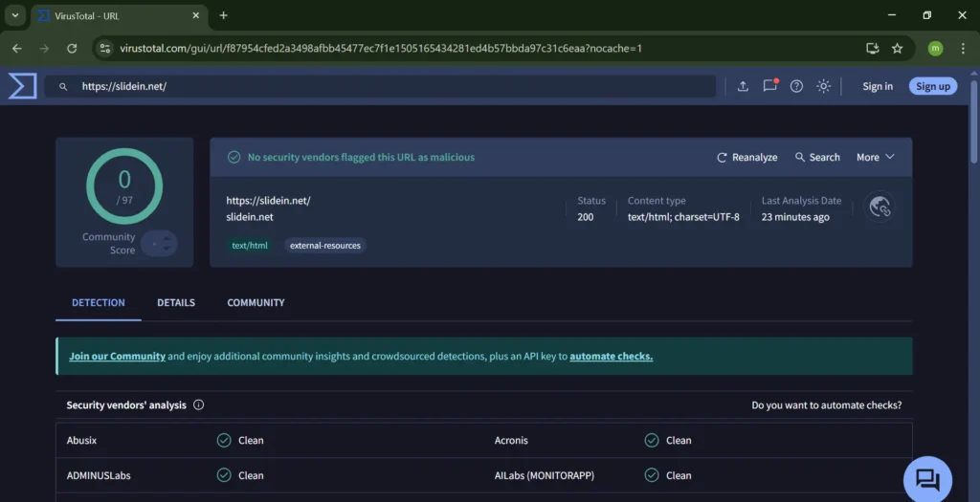The image size is (980, 502).
Task: Click the Acronis Clean check icon
Action: pyautogui.click(x=651, y=440)
